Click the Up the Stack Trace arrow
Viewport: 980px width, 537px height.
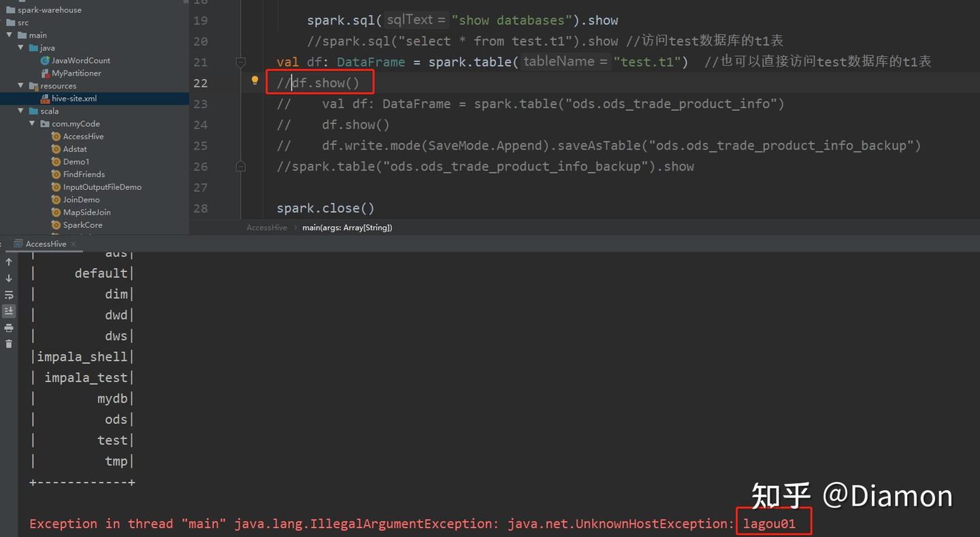coord(9,261)
